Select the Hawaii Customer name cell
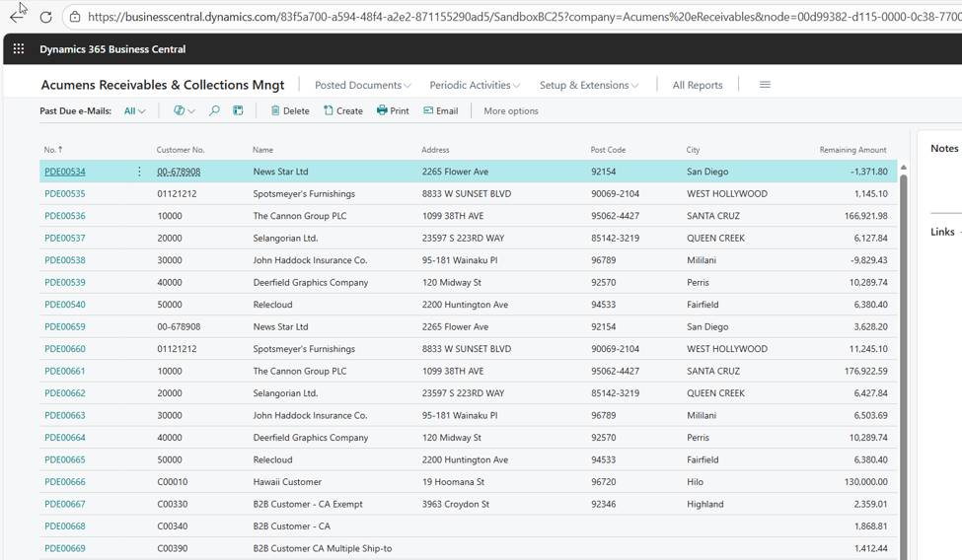962x560 pixels. point(287,482)
